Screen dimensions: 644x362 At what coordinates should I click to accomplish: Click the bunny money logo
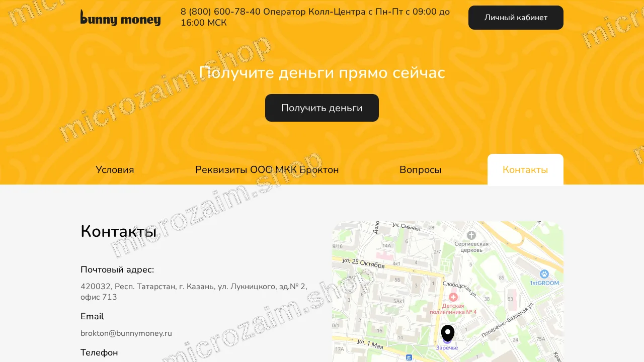coord(120,18)
